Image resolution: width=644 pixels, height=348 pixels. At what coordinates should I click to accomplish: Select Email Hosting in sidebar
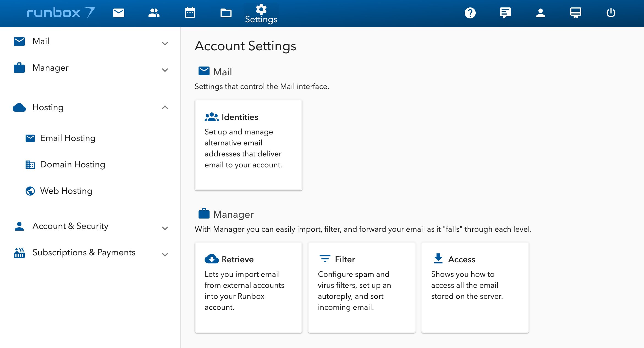(x=68, y=138)
